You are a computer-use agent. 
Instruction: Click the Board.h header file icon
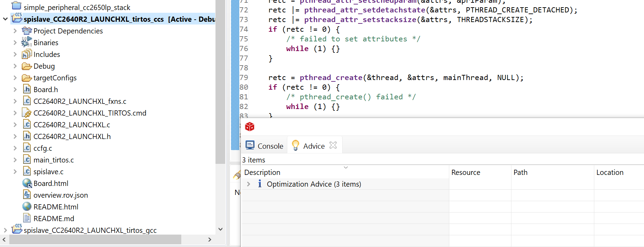[27, 89]
